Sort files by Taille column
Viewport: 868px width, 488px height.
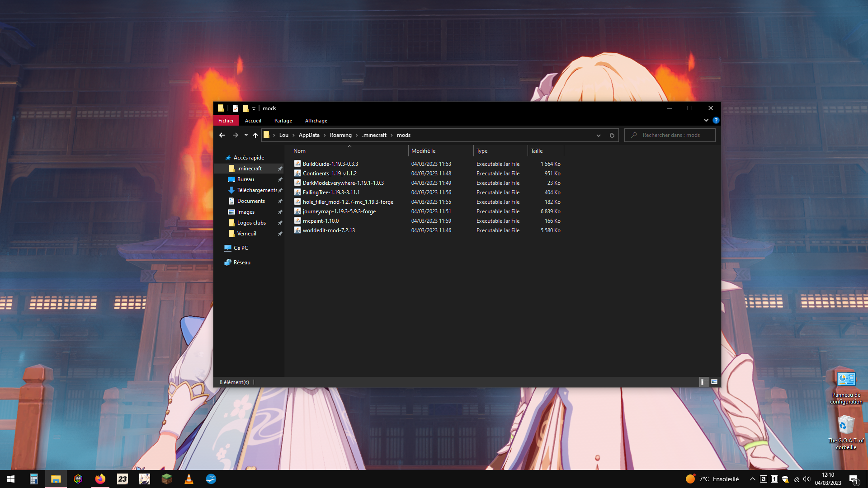click(546, 151)
